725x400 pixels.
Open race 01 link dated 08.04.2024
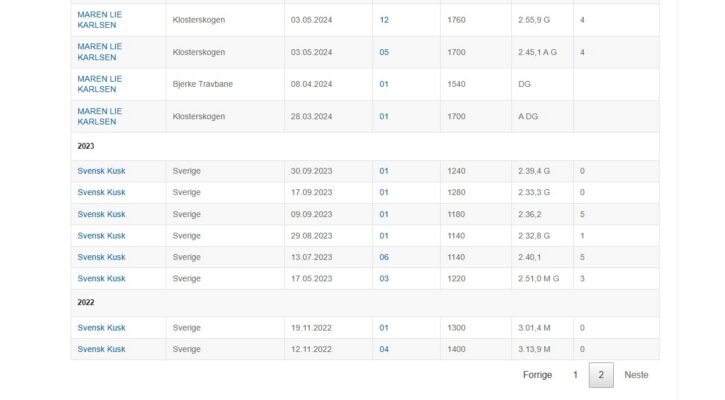pyautogui.click(x=384, y=84)
